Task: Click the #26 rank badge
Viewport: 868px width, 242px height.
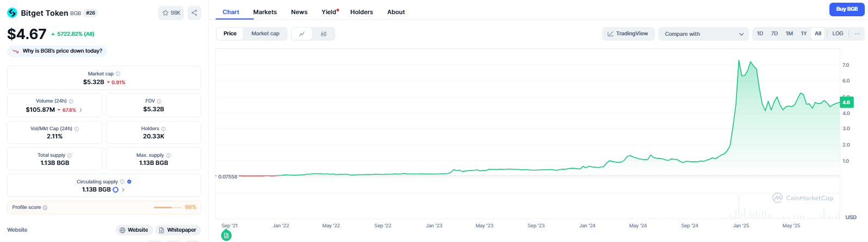Action: tap(91, 13)
